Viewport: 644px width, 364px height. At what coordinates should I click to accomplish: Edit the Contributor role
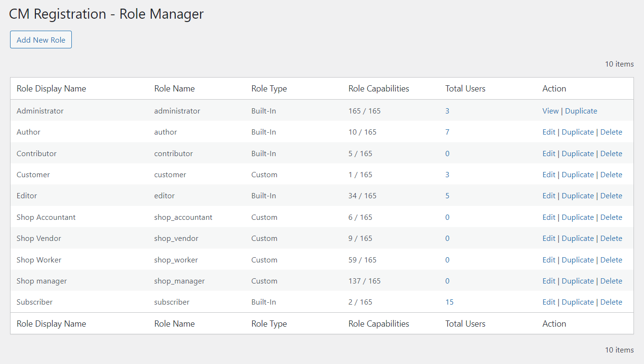pyautogui.click(x=549, y=153)
